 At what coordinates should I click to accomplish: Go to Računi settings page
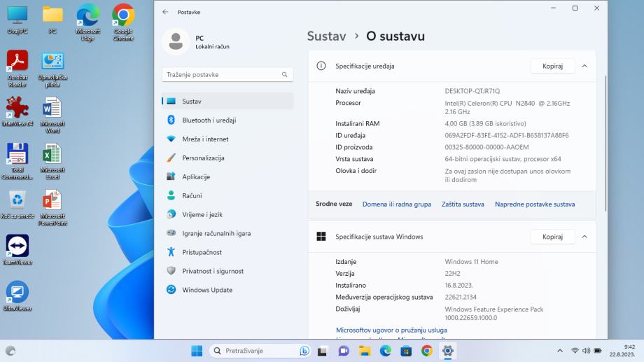click(x=192, y=196)
